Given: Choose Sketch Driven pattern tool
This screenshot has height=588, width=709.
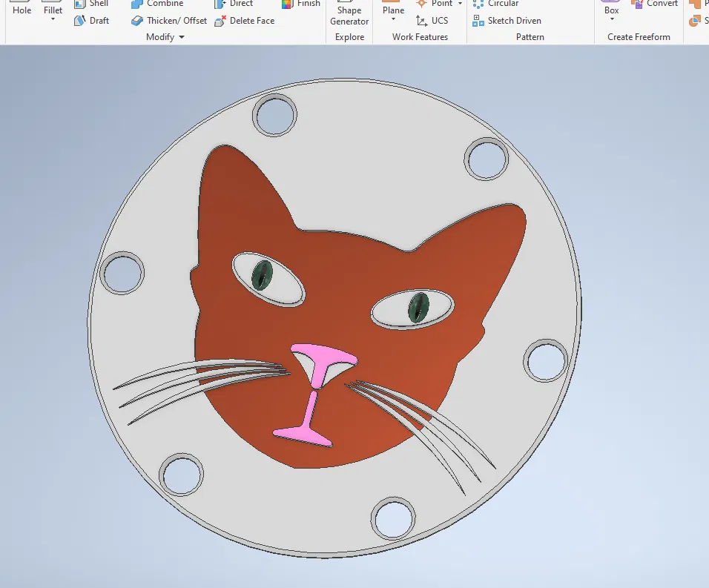Looking at the screenshot, I should (x=507, y=20).
